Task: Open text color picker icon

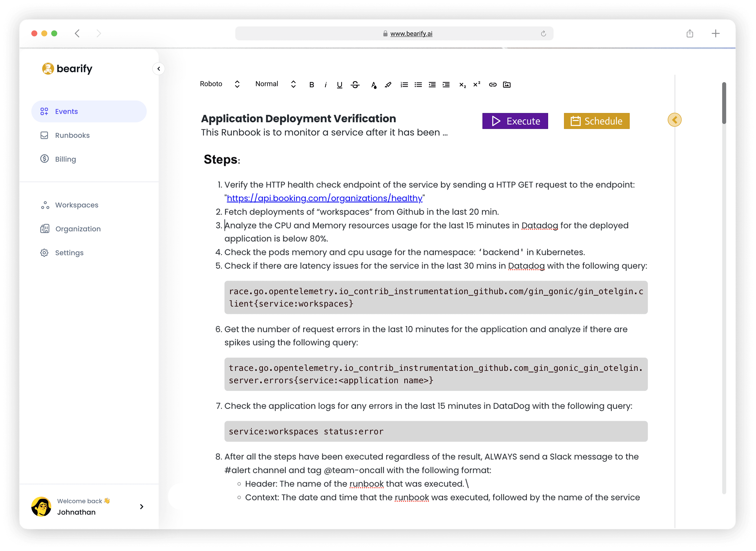Action: pos(374,85)
